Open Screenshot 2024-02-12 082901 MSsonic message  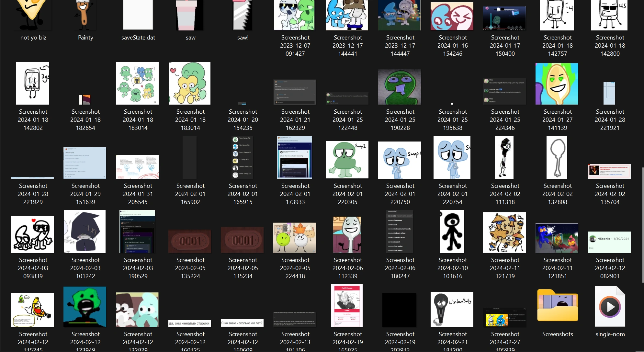pos(609,242)
